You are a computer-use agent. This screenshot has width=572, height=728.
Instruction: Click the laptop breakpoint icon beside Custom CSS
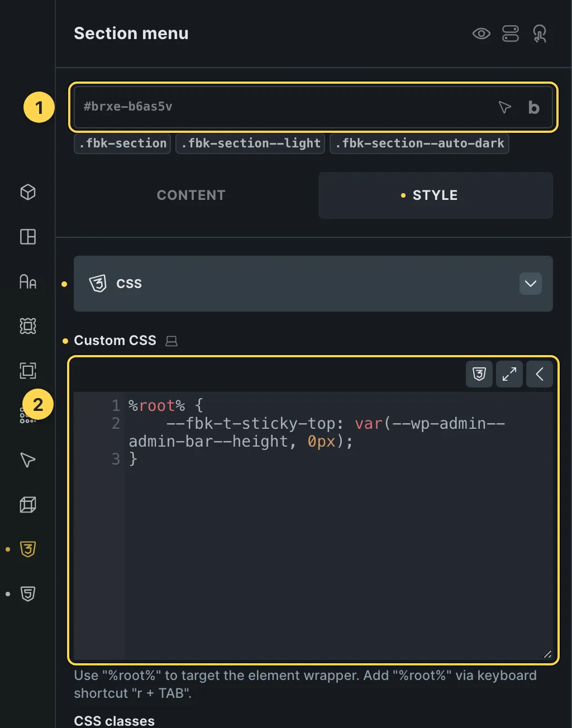tap(171, 341)
